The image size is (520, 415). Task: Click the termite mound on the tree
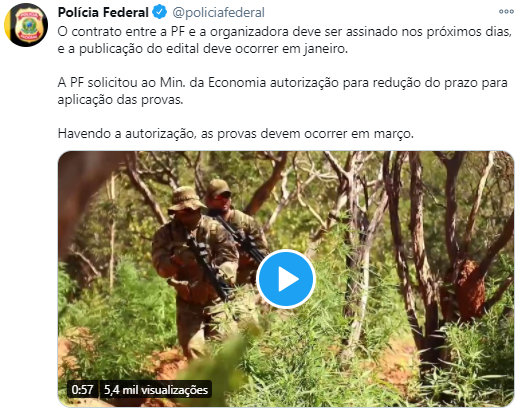tap(470, 288)
